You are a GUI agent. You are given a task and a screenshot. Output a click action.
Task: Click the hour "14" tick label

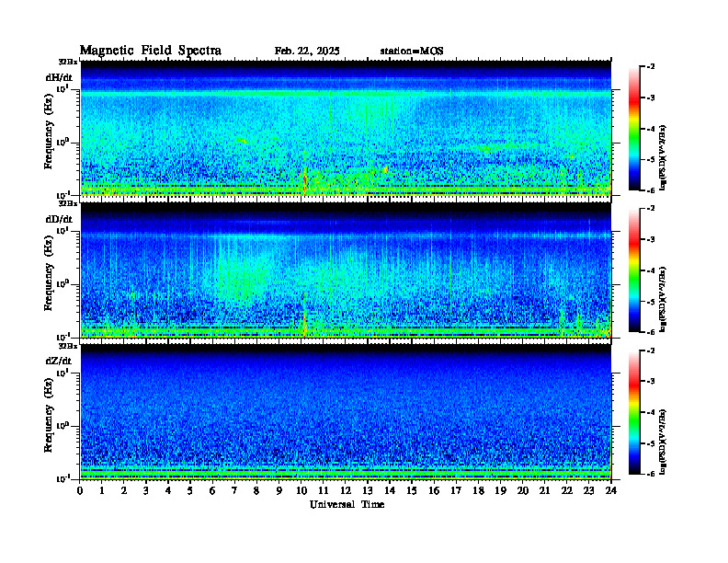pyautogui.click(x=390, y=490)
